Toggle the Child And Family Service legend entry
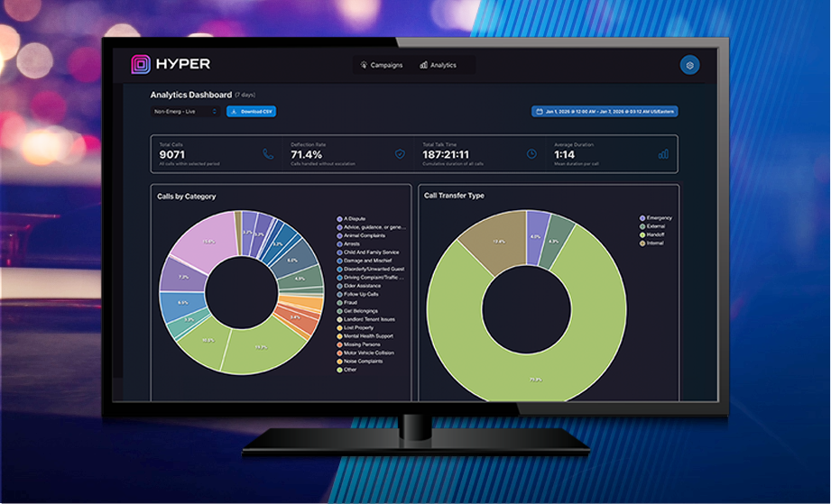 point(368,252)
